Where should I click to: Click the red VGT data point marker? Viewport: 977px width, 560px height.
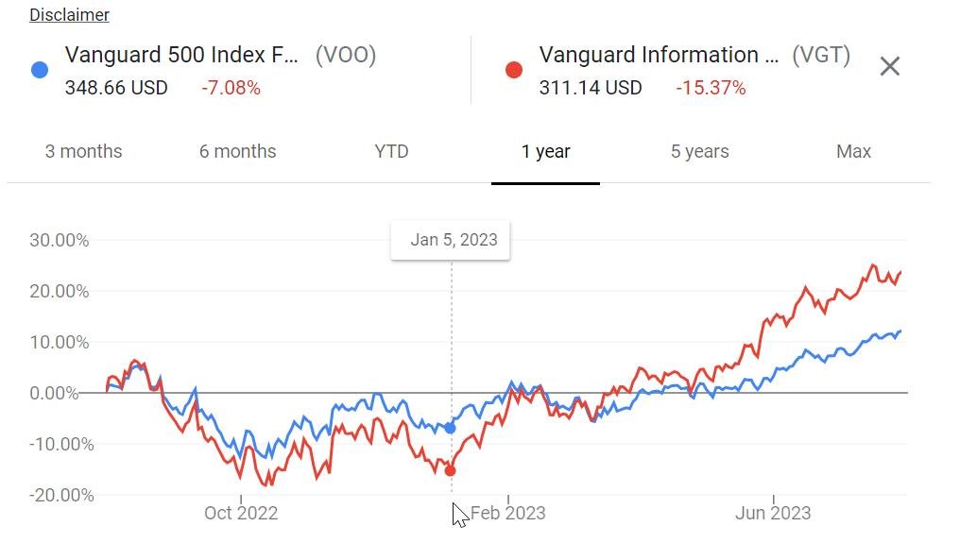[x=451, y=470]
